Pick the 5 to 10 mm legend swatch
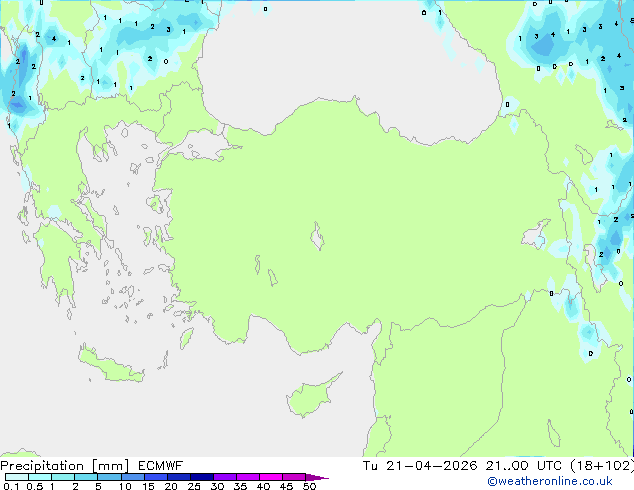Screen dimensions: 634x490 [109, 477]
